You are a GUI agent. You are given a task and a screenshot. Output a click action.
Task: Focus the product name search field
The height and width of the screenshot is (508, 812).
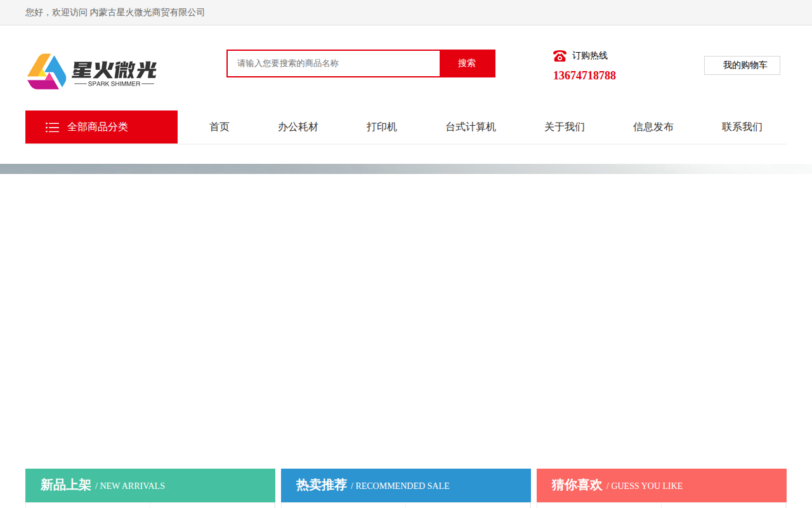(334, 63)
